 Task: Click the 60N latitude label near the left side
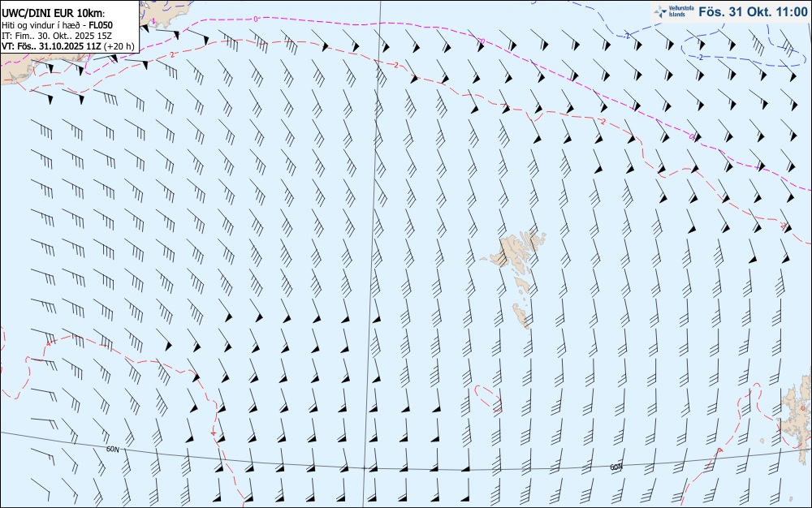pyautogui.click(x=112, y=449)
